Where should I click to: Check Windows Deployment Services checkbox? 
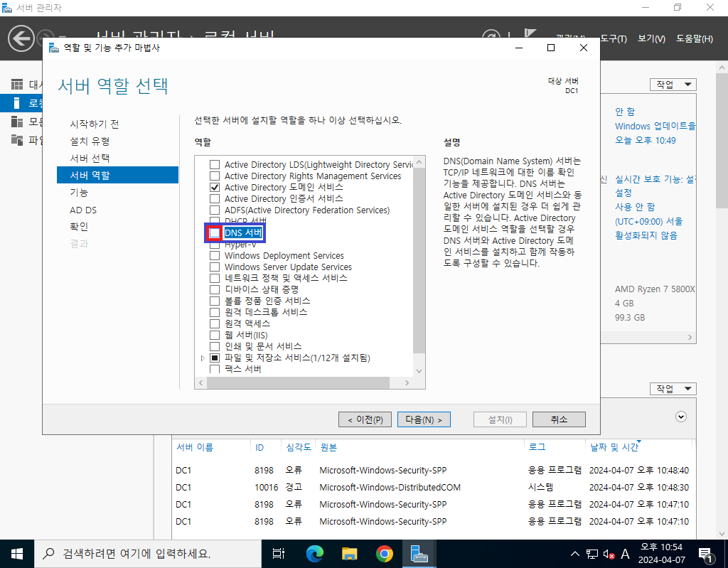(215, 255)
